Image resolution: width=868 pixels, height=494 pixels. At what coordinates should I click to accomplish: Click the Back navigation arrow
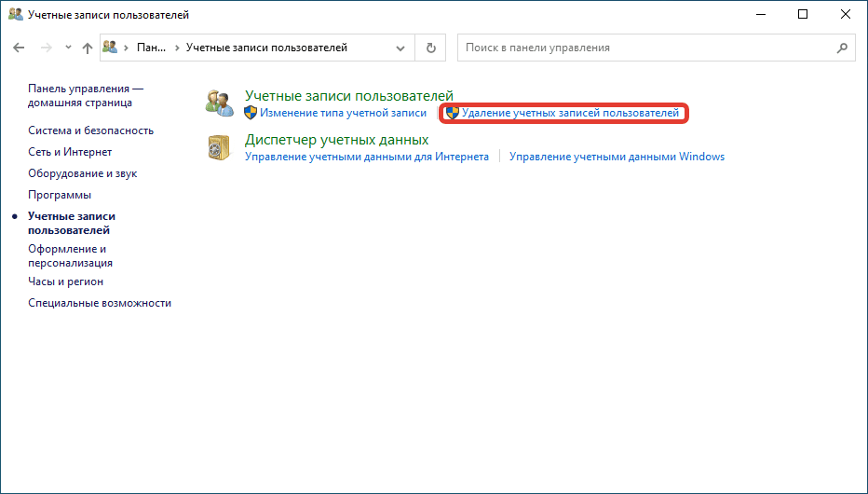(19, 48)
